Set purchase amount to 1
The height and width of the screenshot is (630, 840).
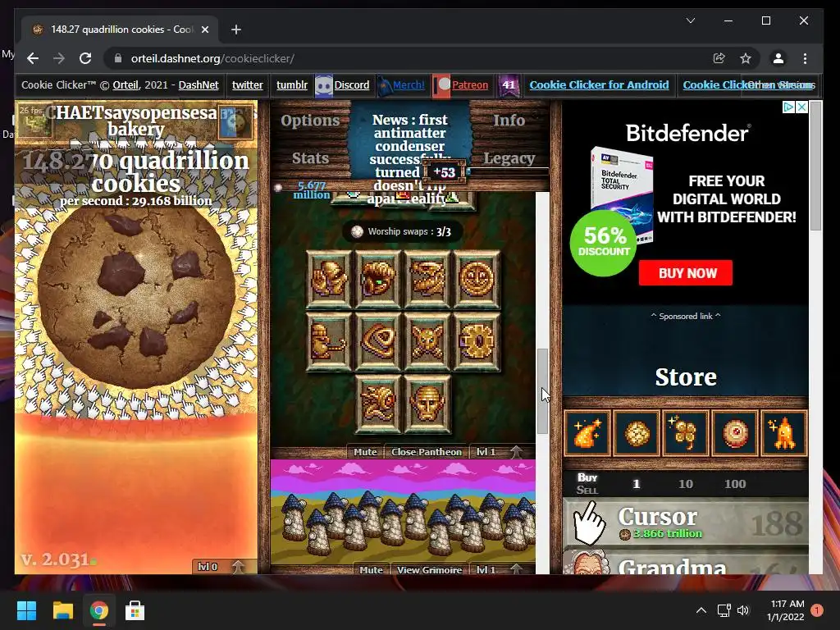point(637,484)
